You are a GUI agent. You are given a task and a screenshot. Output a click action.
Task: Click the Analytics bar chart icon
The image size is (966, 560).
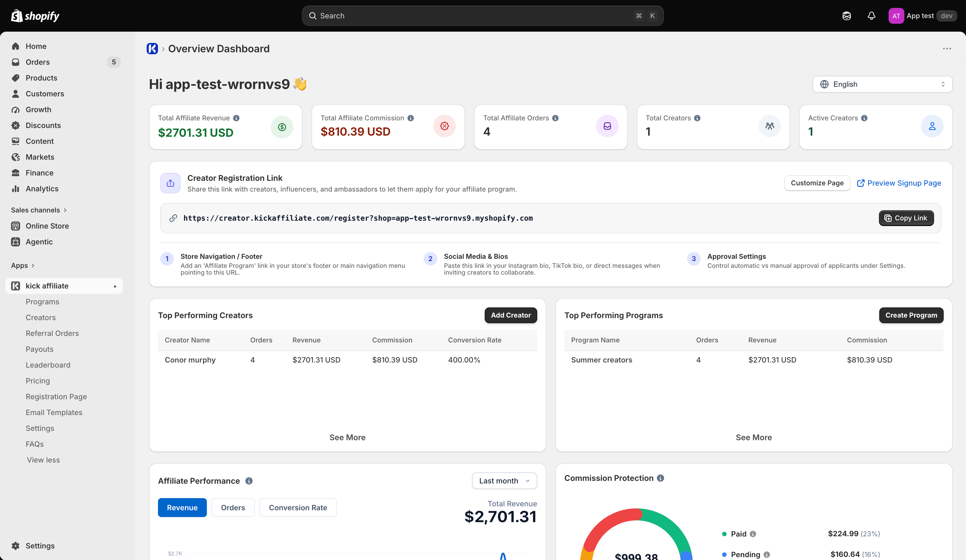pos(16,188)
